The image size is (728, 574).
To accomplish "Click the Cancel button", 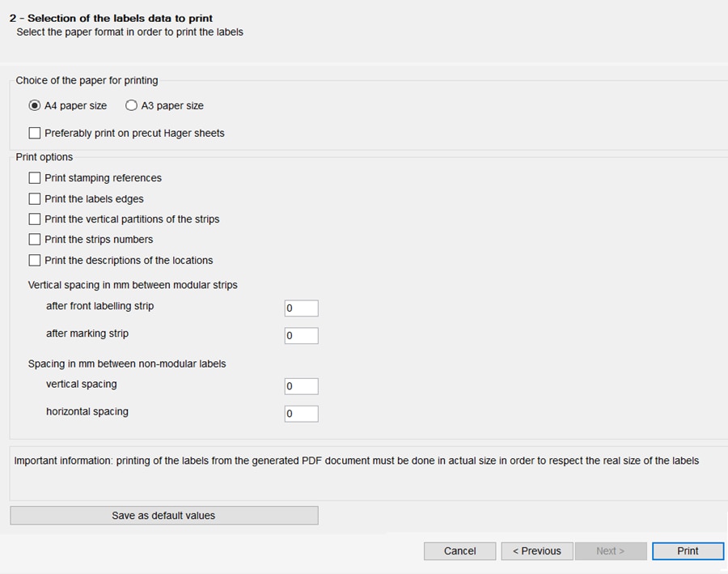I will (x=459, y=551).
